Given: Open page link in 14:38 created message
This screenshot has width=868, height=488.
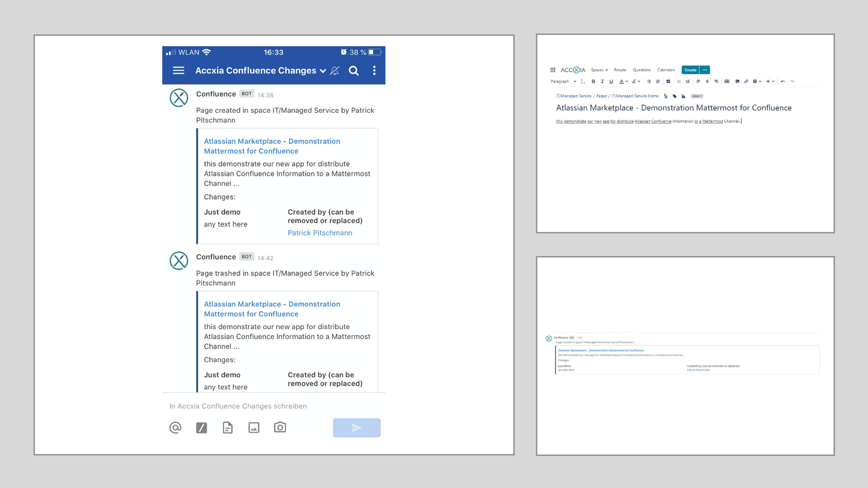Looking at the screenshot, I should tap(272, 146).
